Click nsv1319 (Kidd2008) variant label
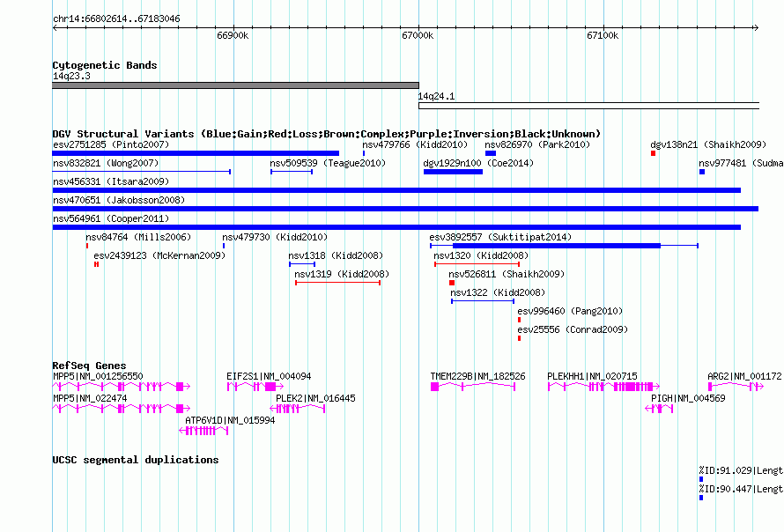The width and height of the screenshot is (784, 532). point(342,274)
